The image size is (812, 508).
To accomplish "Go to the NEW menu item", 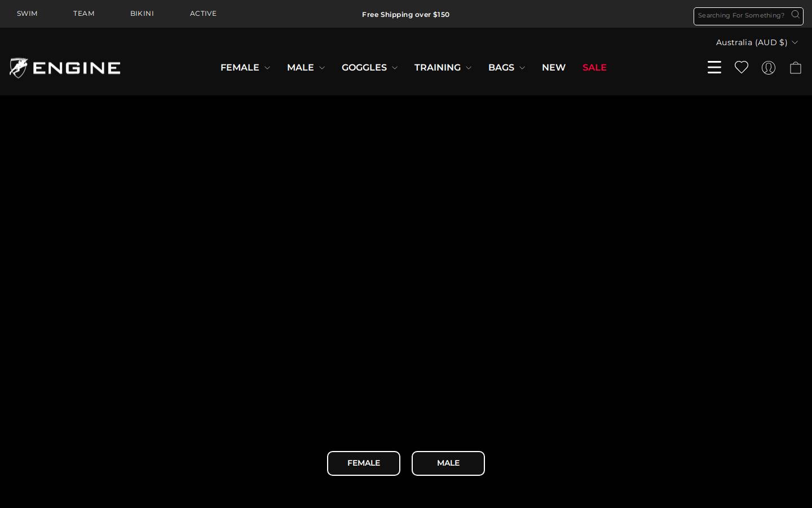I will 554,67.
